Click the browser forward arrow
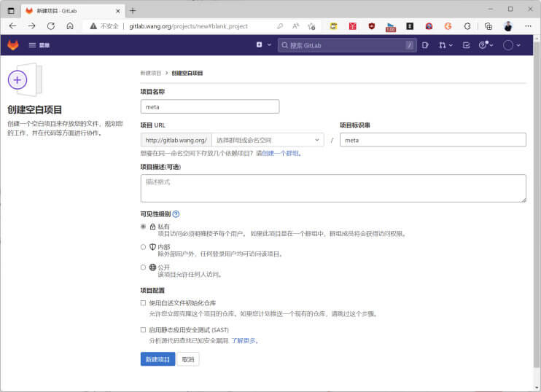541x392 pixels. click(32, 26)
